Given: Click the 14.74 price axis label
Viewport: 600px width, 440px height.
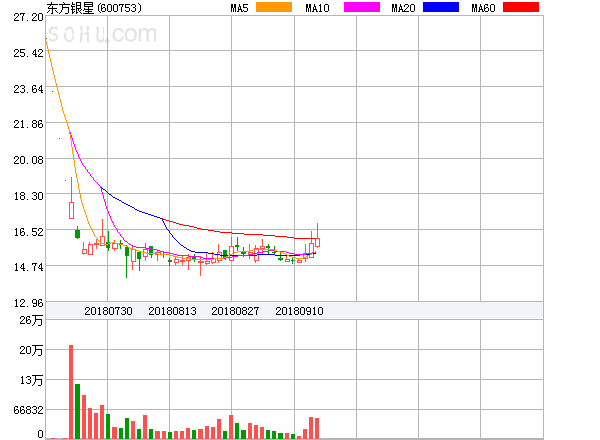Looking at the screenshot, I should coord(28,267).
